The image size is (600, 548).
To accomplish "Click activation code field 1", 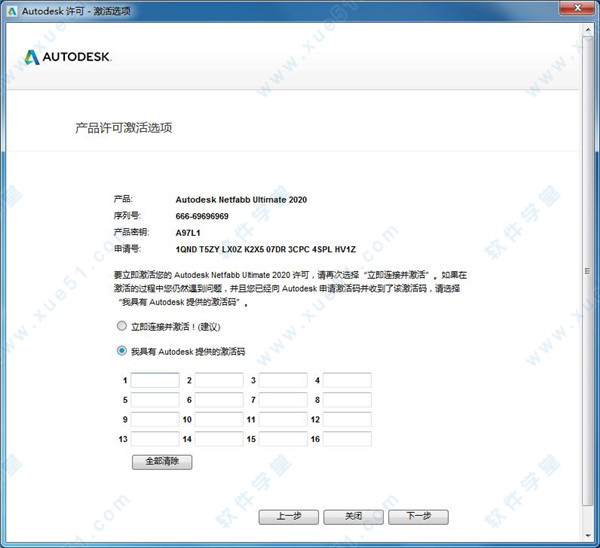I will point(155,380).
